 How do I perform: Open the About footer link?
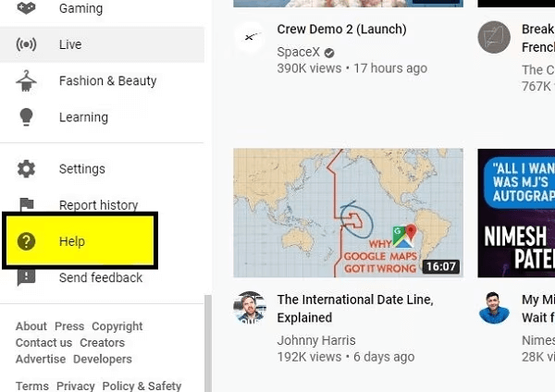tap(31, 326)
